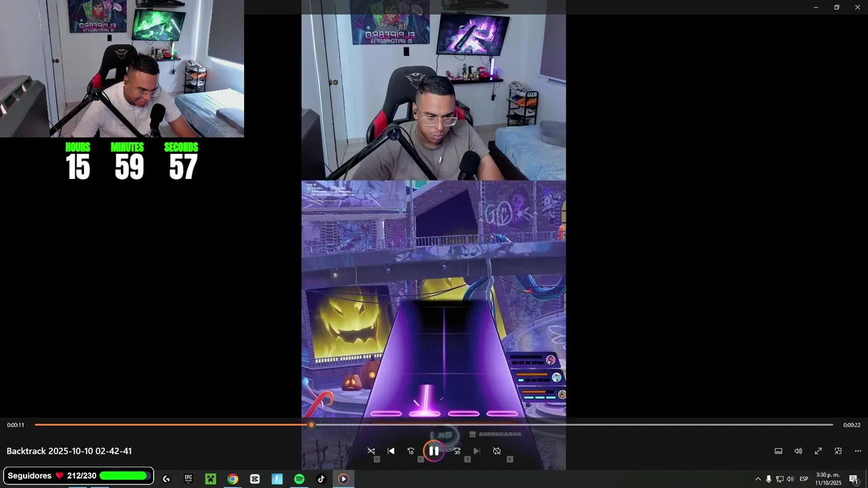This screenshot has height=488, width=868.
Task: Change ESP keyboard input language
Action: click(x=804, y=479)
